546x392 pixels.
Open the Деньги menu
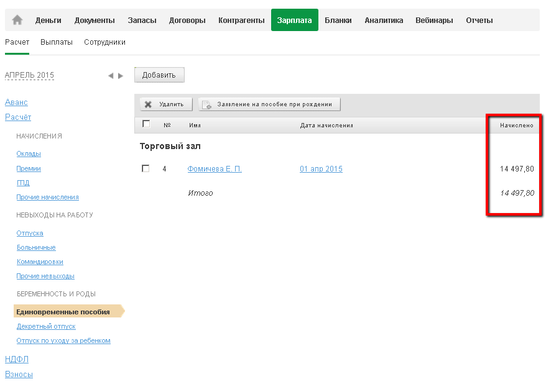[x=48, y=20]
